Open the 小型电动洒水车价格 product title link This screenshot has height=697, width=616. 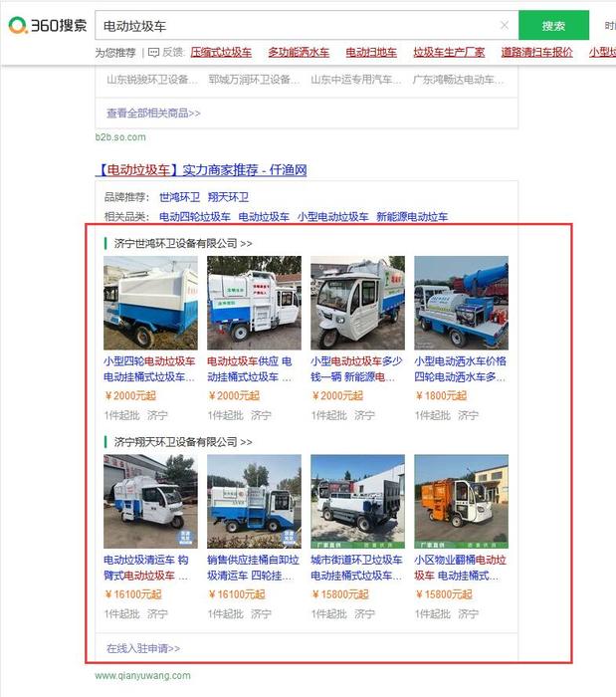460,361
